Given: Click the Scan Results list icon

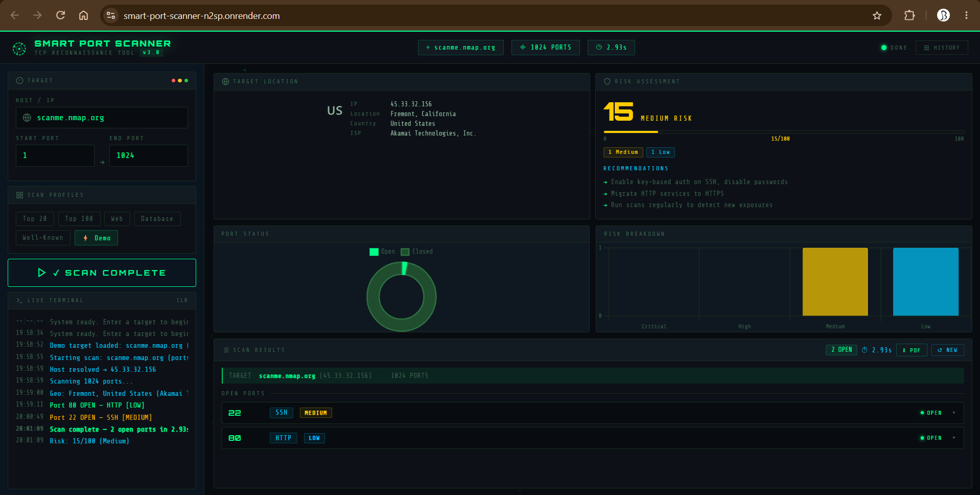Looking at the screenshot, I should (x=226, y=350).
